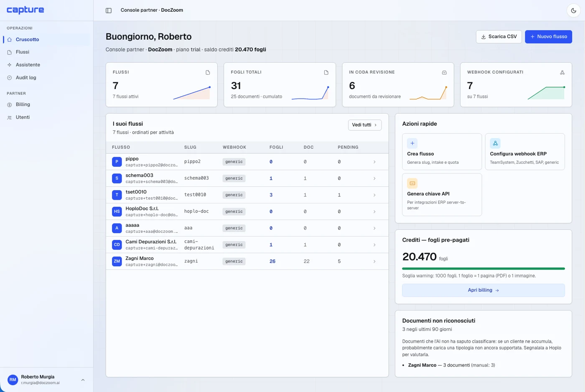This screenshot has width=585, height=392.
Task: Click the green credits progress bar
Action: pyautogui.click(x=483, y=269)
